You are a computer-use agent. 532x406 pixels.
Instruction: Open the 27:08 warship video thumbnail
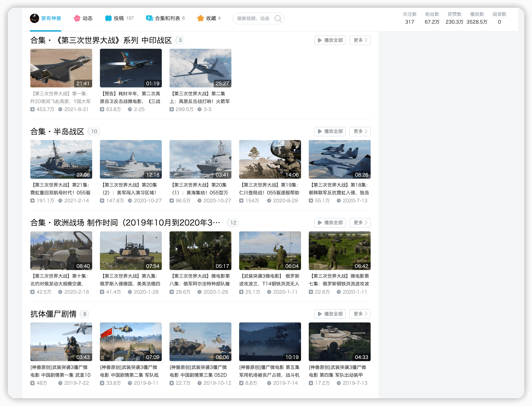pos(61,159)
